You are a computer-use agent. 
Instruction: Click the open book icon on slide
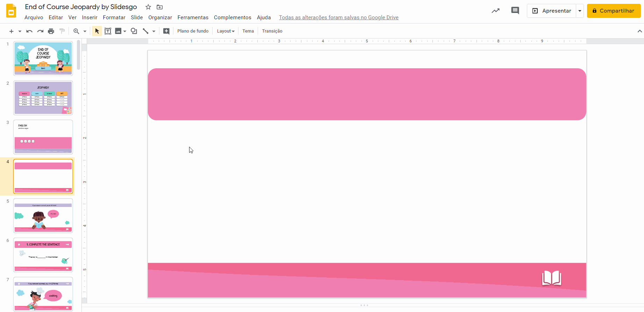tap(552, 278)
